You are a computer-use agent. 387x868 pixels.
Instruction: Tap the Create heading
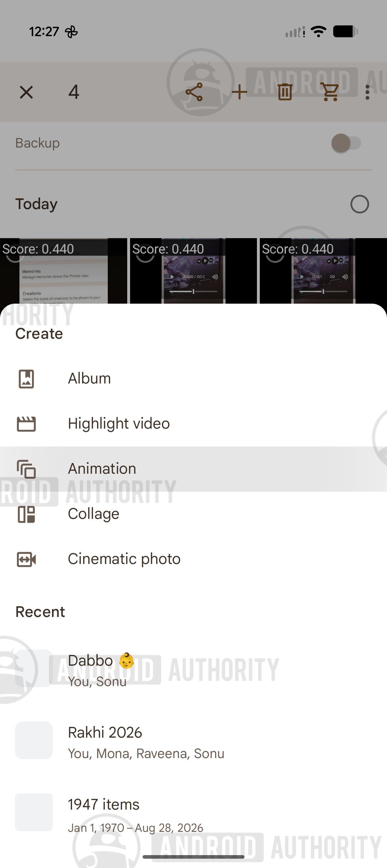pyautogui.click(x=39, y=334)
